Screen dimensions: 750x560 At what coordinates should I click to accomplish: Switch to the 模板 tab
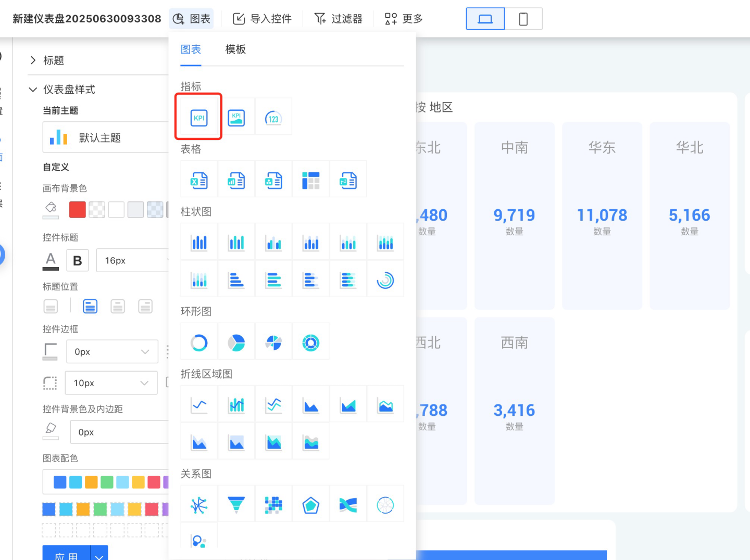pyautogui.click(x=235, y=49)
